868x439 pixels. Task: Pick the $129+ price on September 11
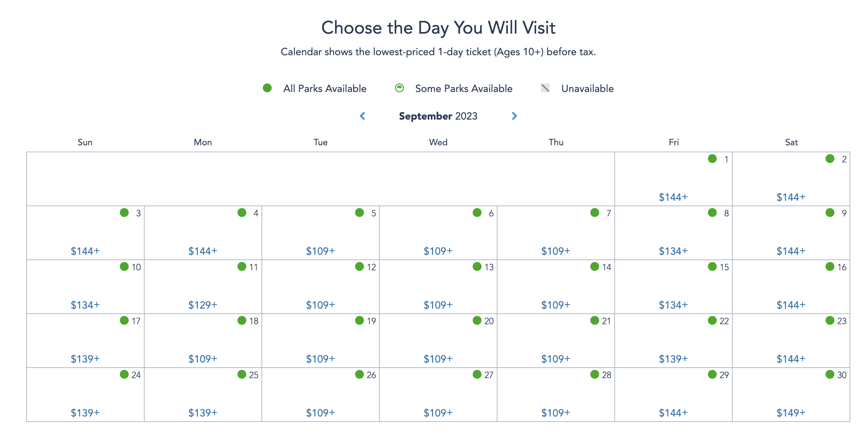pos(203,305)
